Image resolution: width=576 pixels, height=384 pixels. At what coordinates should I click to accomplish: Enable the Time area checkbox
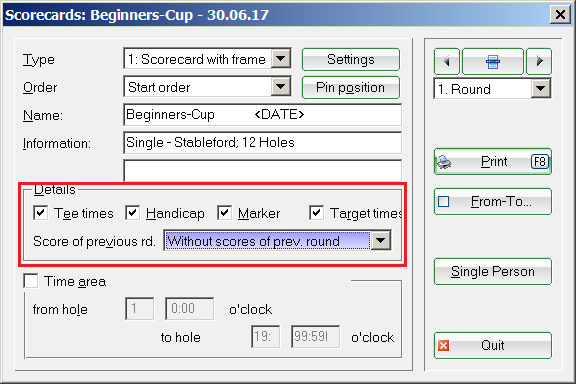pyautogui.click(x=30, y=281)
